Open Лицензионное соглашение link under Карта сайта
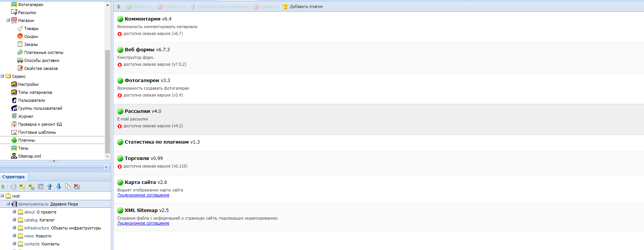The image size is (644, 250). point(143,195)
